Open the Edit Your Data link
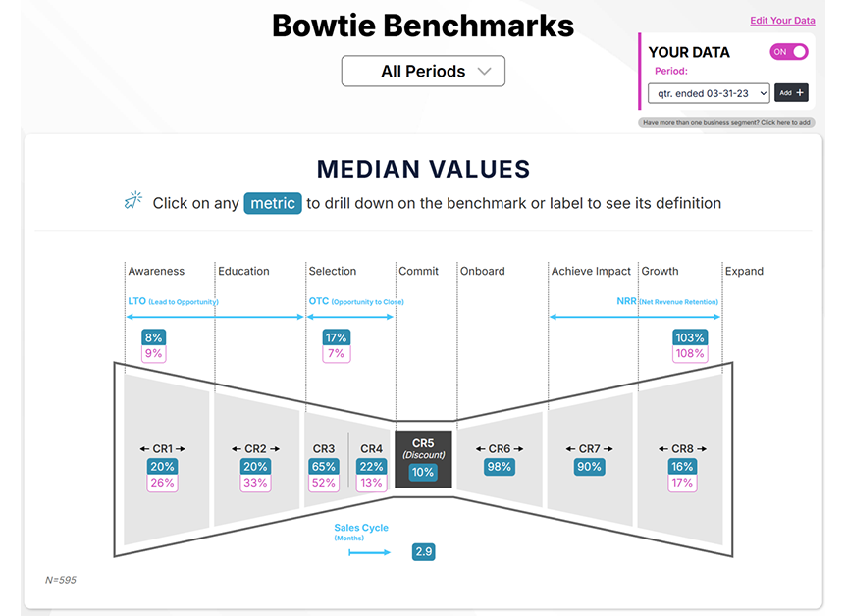Viewport: 846px width, 616px height. pos(782,21)
